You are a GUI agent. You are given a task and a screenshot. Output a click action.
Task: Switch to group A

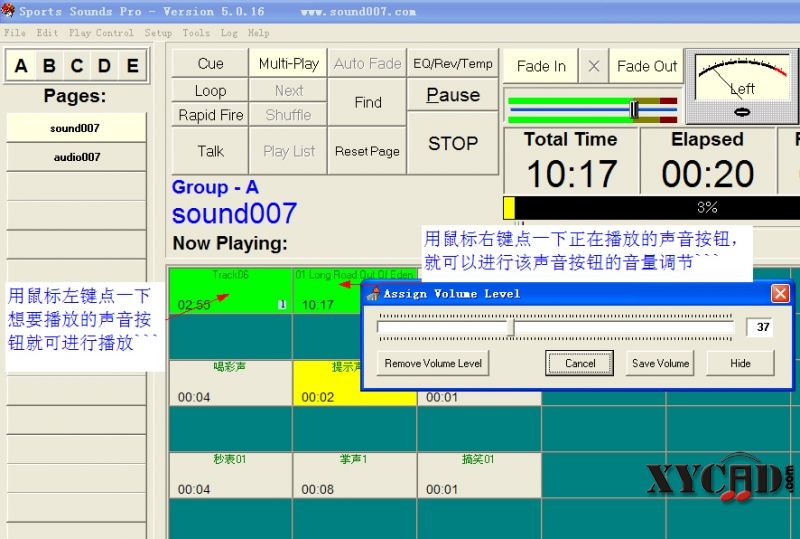(x=21, y=65)
